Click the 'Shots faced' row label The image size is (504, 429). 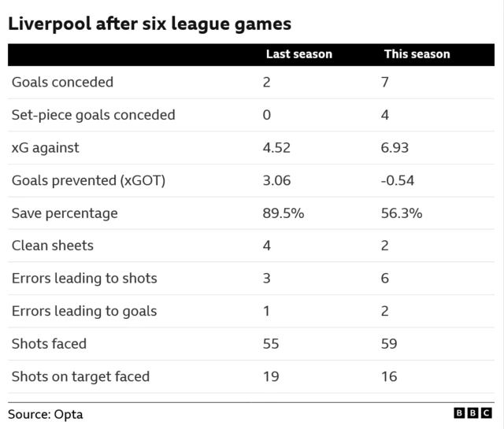pyautogui.click(x=49, y=343)
